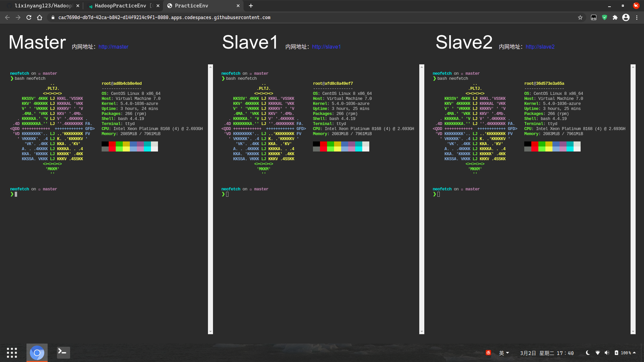View site information lock icon
Screen dimensions: 644x362
53,17
